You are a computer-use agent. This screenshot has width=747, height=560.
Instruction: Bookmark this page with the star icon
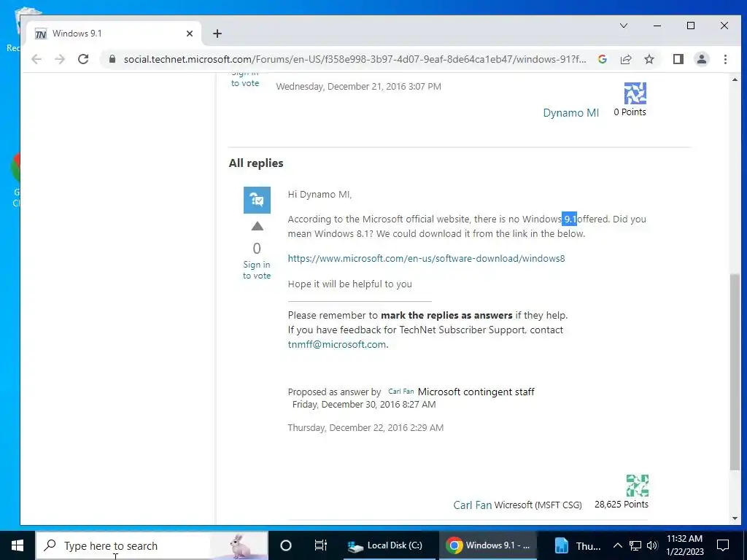pyautogui.click(x=649, y=59)
